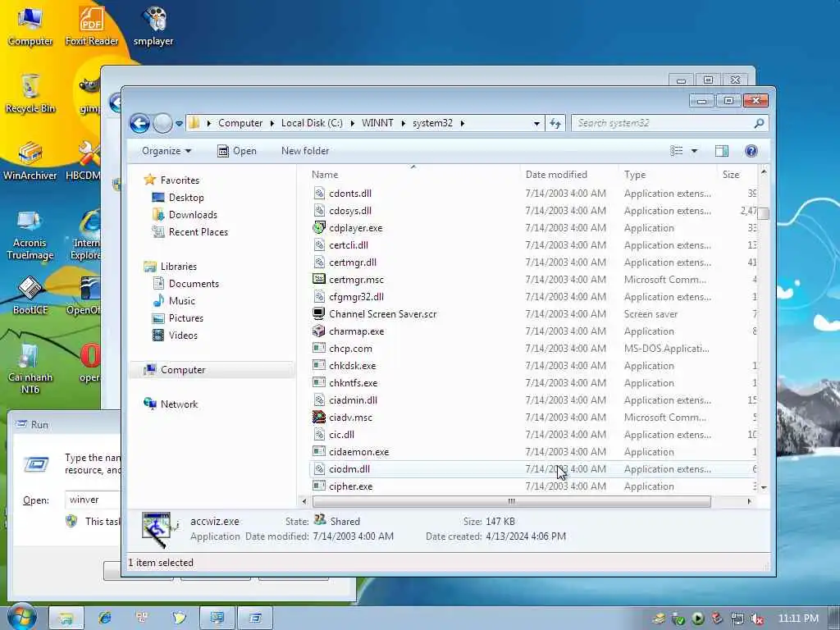Click the taskbar clock showing 11:11 PM
The height and width of the screenshot is (630, 840).
[798, 619]
